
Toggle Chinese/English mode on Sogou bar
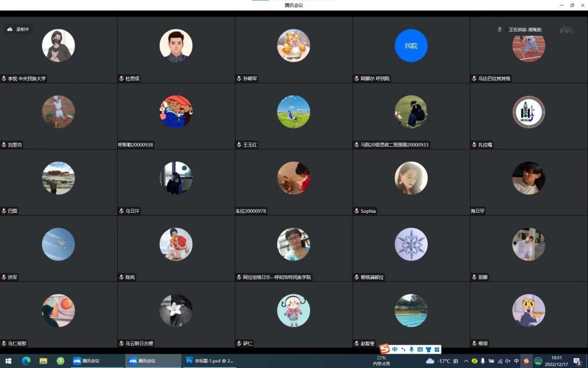[x=395, y=349]
